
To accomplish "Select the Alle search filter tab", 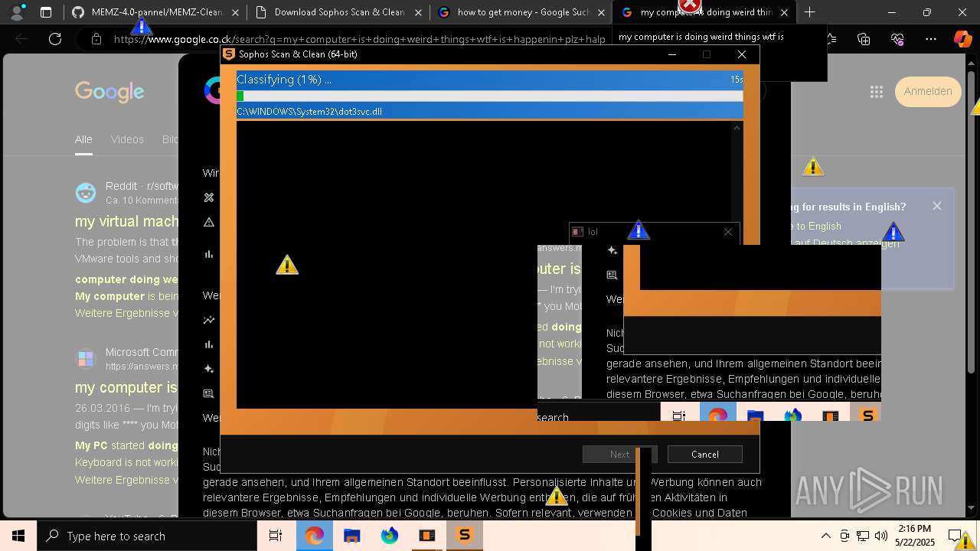I will (83, 139).
